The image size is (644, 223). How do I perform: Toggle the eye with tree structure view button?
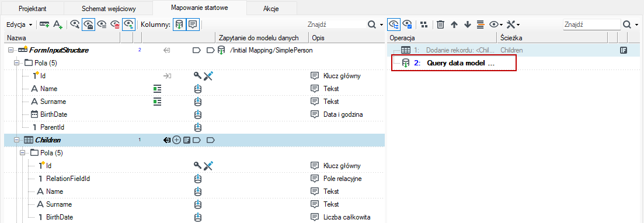[x=394, y=25]
